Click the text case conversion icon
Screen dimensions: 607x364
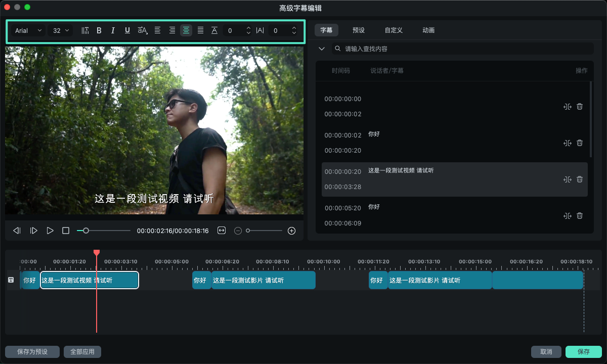[143, 31]
